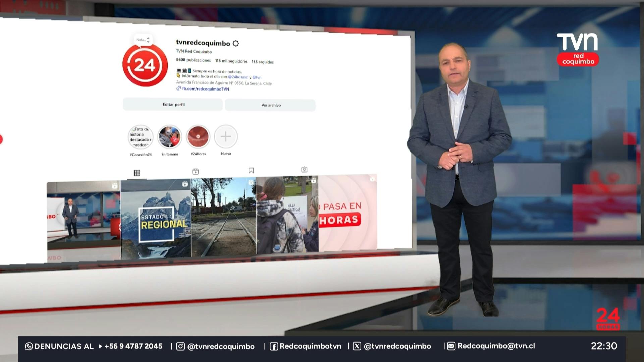Open the post showing person with backpack

(x=287, y=215)
